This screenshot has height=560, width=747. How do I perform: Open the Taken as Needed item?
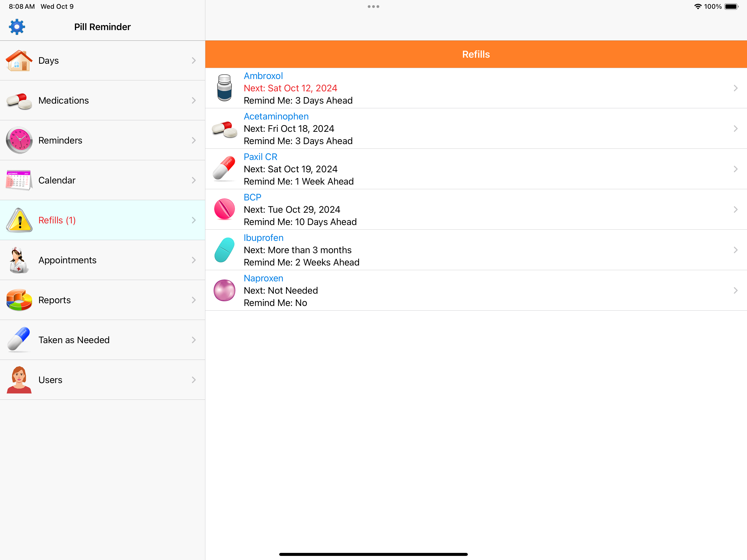pos(102,340)
